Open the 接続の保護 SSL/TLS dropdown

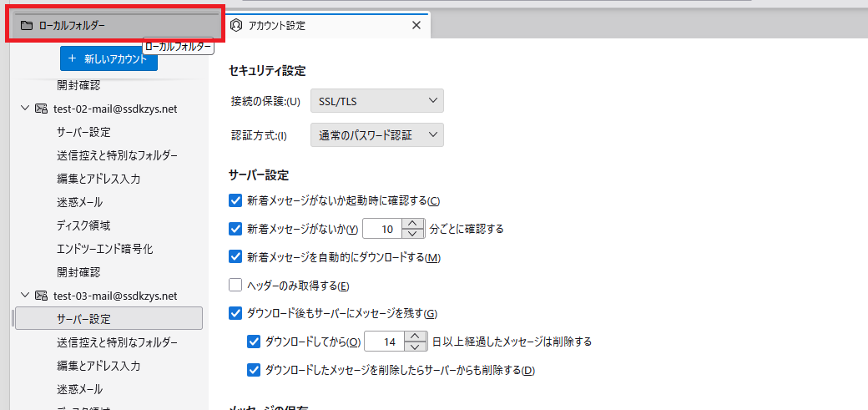376,102
